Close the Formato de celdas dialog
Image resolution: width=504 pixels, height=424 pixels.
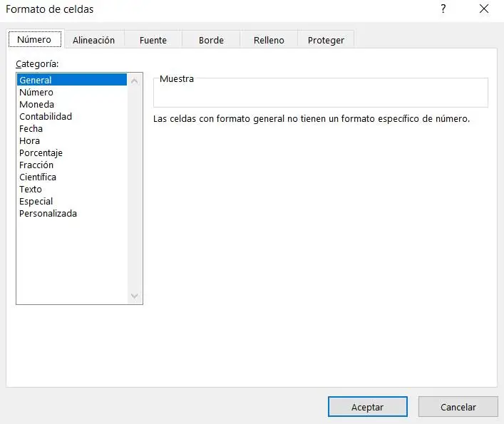pyautogui.click(x=484, y=9)
